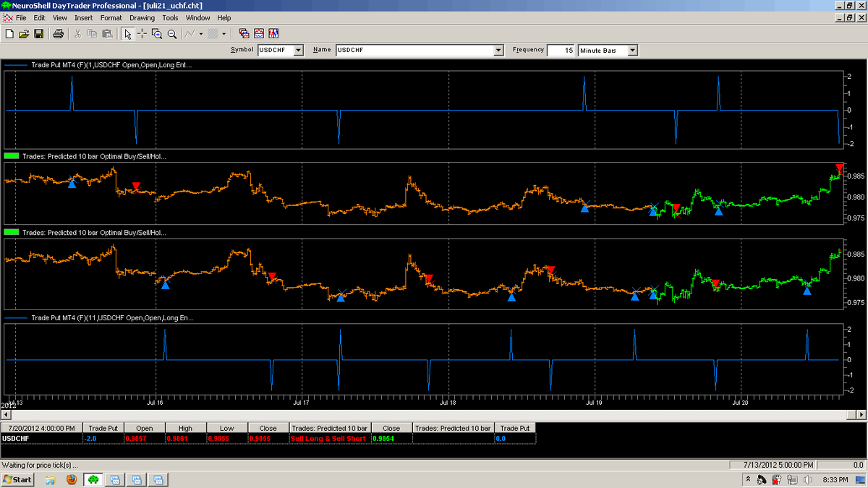
Task: Open the file explorer taskbar icon
Action: tap(51, 479)
